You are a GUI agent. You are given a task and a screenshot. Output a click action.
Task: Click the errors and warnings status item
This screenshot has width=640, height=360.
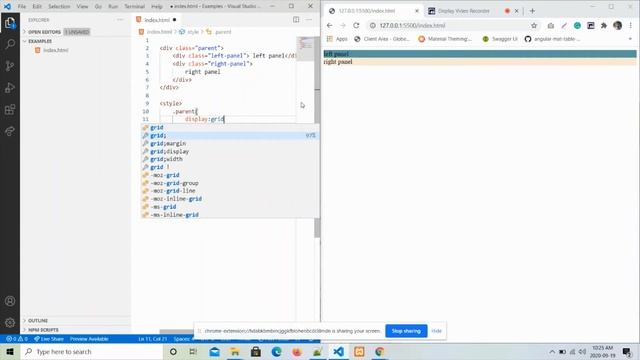pyautogui.click(x=17, y=339)
